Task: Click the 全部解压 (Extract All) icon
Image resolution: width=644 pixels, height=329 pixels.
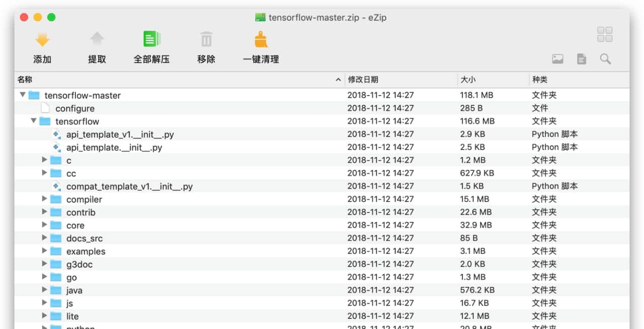Action: click(151, 39)
